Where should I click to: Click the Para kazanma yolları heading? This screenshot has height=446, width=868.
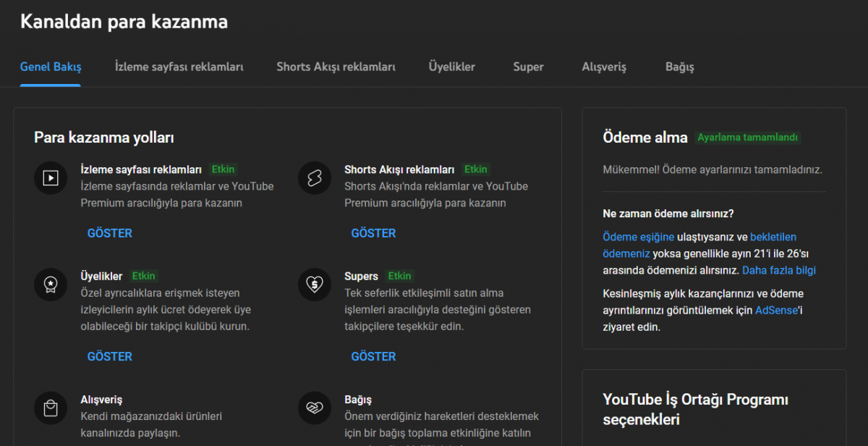coord(103,138)
